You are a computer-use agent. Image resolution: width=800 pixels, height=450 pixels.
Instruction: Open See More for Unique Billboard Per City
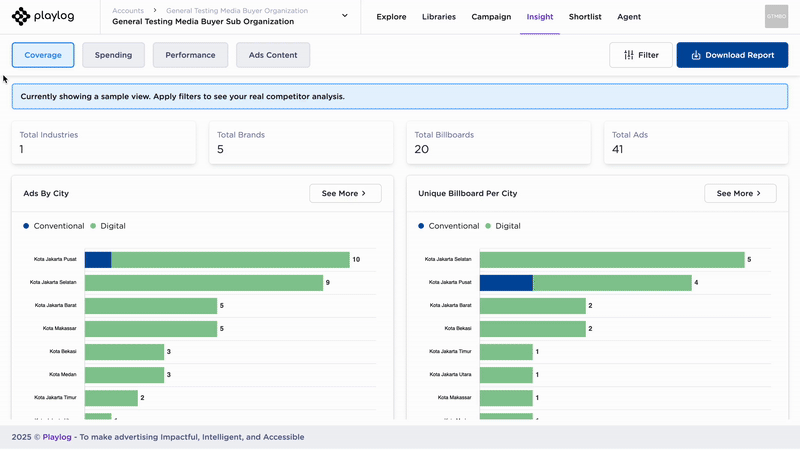coord(740,193)
